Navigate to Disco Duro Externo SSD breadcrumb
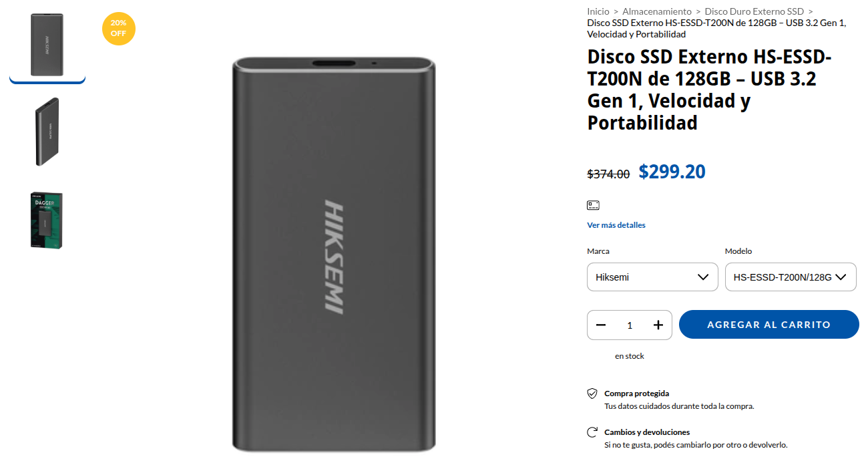Image resolution: width=868 pixels, height=467 pixels. 754,11
